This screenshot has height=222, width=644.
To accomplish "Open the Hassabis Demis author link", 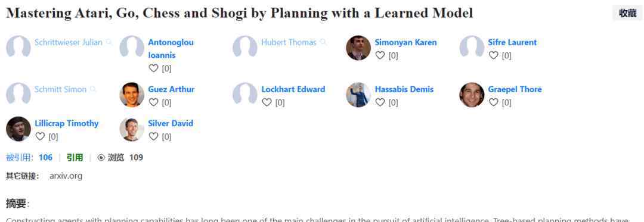I will pyautogui.click(x=404, y=89).
